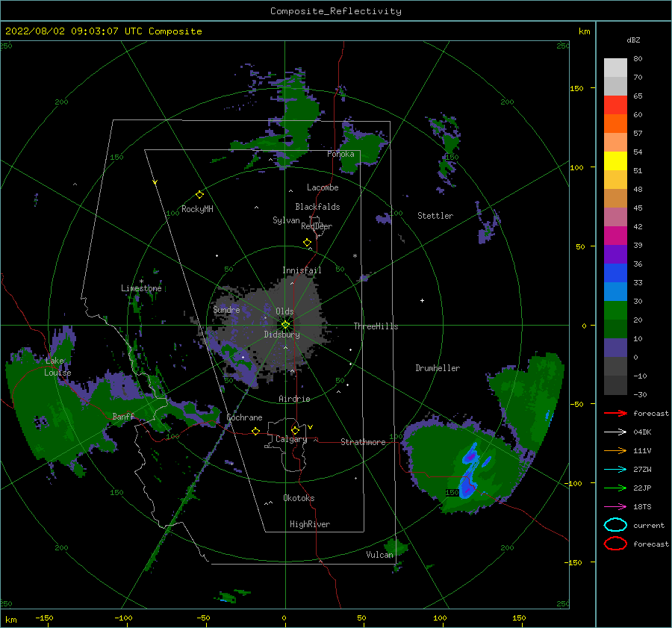Click the yellow diamond marker near RockyMH

pos(199,195)
